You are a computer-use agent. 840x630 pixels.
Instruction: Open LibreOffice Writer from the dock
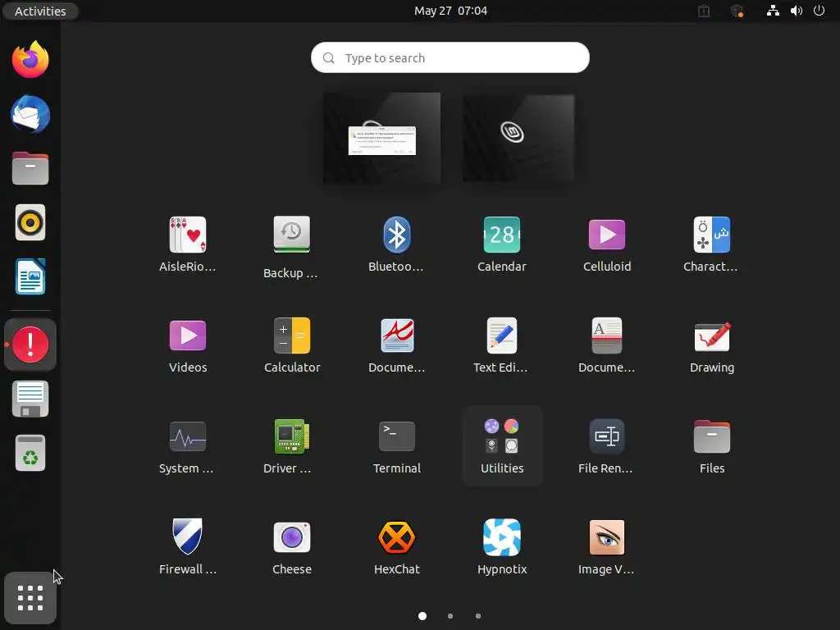(30, 276)
